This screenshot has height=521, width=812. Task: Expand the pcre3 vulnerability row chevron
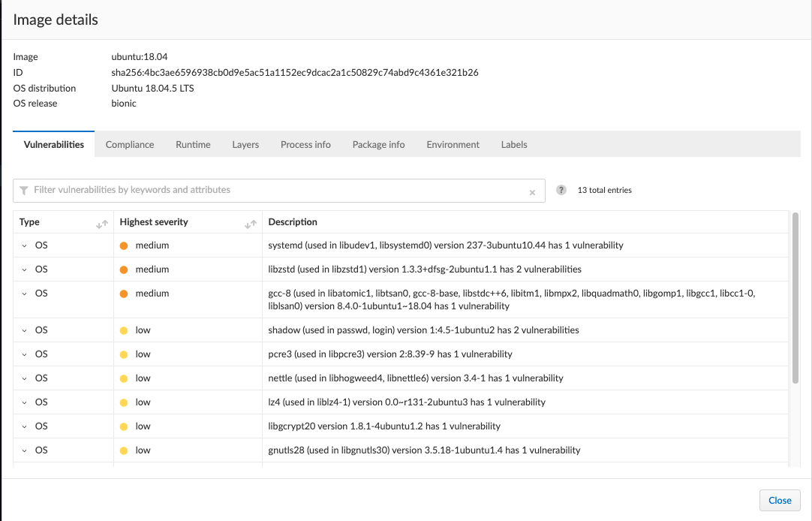pyautogui.click(x=24, y=355)
